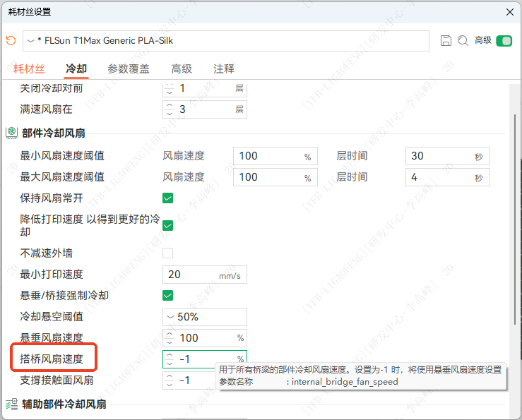Decrease 搭桥风扇速度 with down arrow

(x=170, y=363)
